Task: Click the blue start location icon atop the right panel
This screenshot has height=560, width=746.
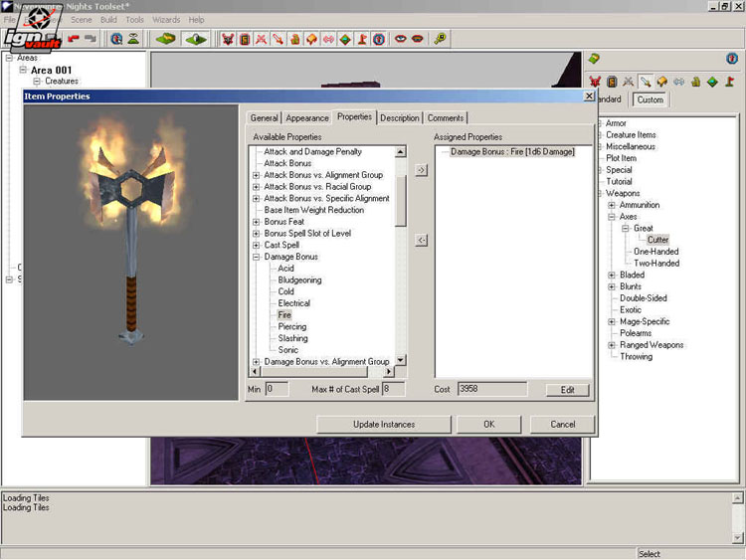Action: [732, 59]
